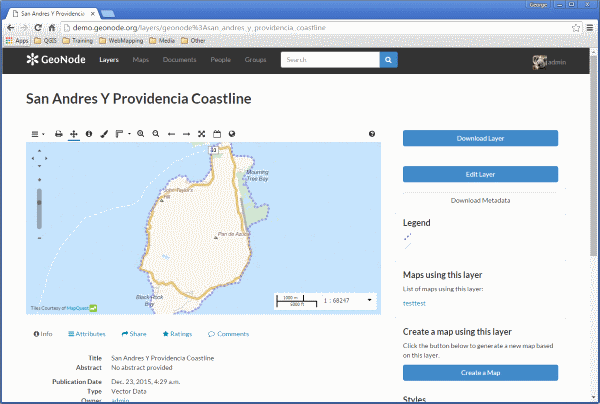
Task: Open the testtest map link
Action: click(x=414, y=303)
